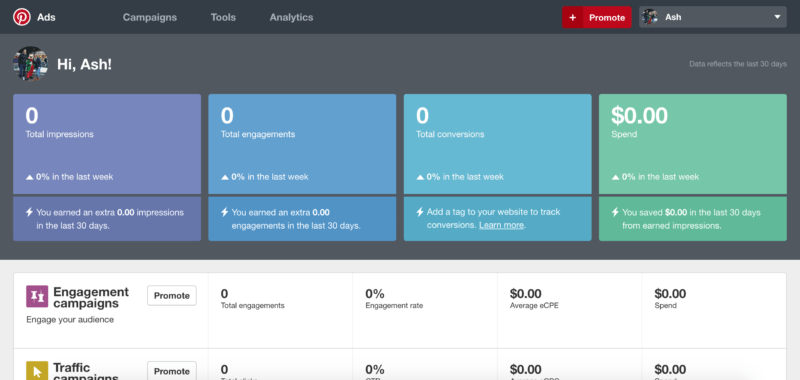Click the 'Hi, Ash!' greeting

pyautogui.click(x=84, y=64)
